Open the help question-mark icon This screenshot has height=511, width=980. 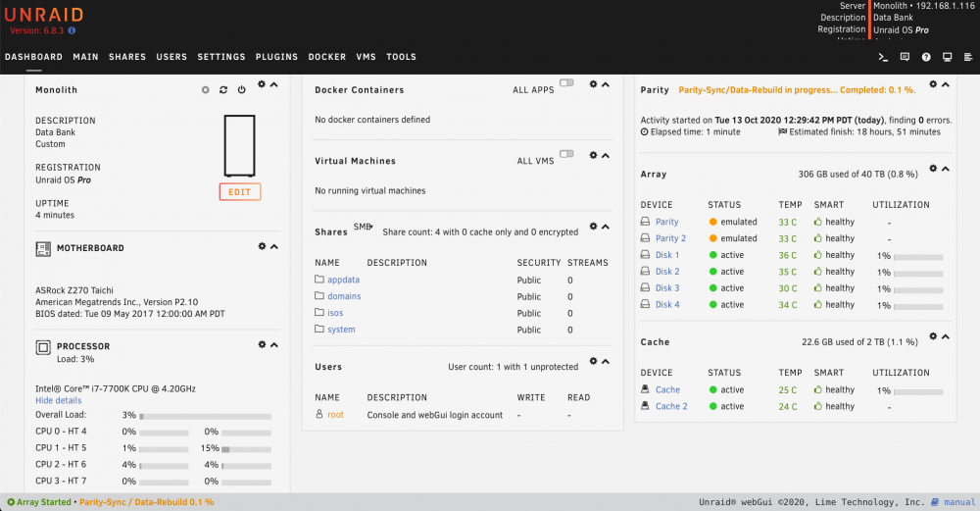point(926,57)
